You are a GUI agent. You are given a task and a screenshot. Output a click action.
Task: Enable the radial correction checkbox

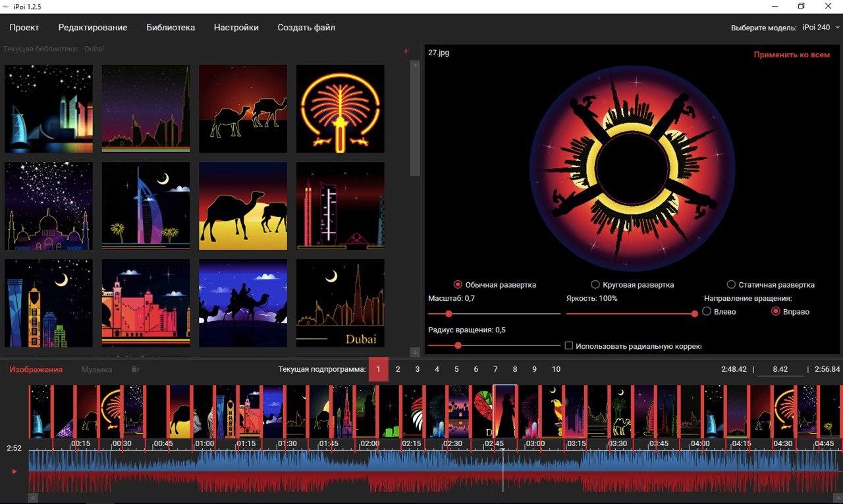[569, 345]
